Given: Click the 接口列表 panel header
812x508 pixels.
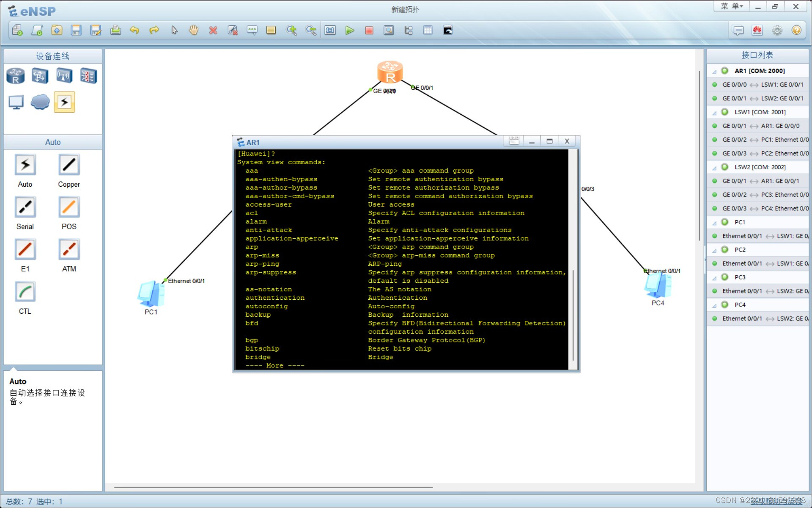Looking at the screenshot, I should [757, 55].
